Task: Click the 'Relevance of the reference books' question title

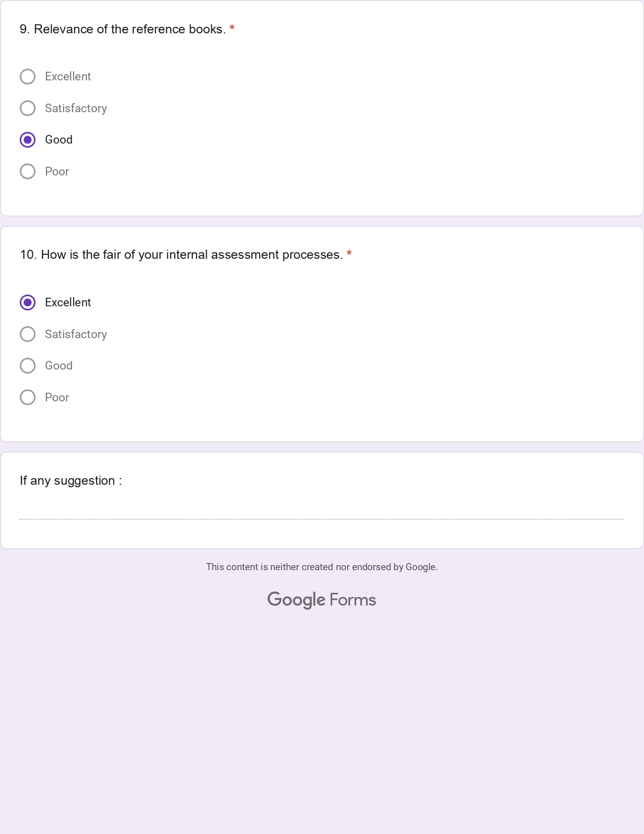Action: [x=123, y=29]
